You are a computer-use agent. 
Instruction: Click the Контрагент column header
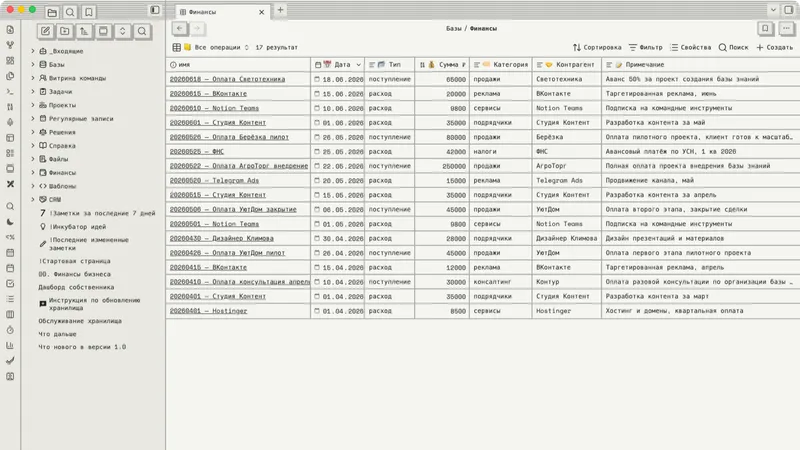click(567, 65)
